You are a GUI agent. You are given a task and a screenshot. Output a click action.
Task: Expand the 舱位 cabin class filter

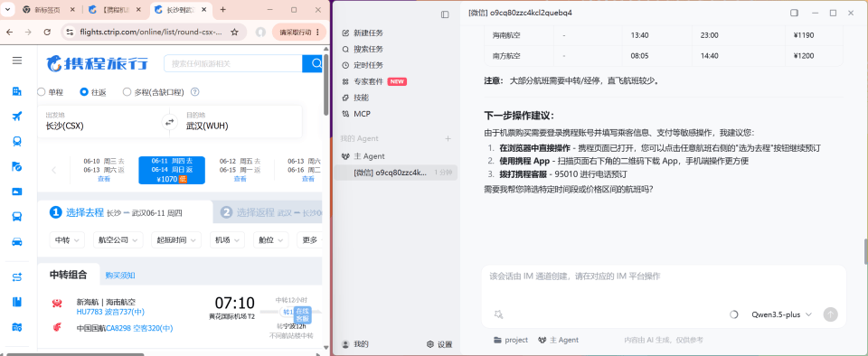270,240
